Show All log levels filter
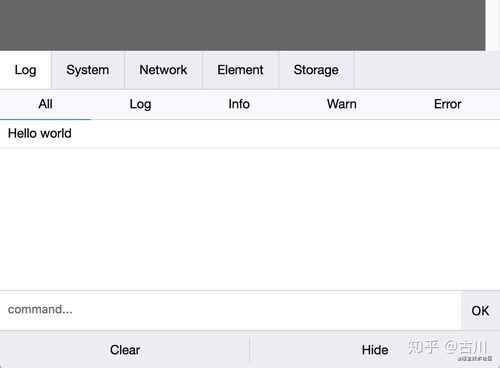 coord(45,104)
